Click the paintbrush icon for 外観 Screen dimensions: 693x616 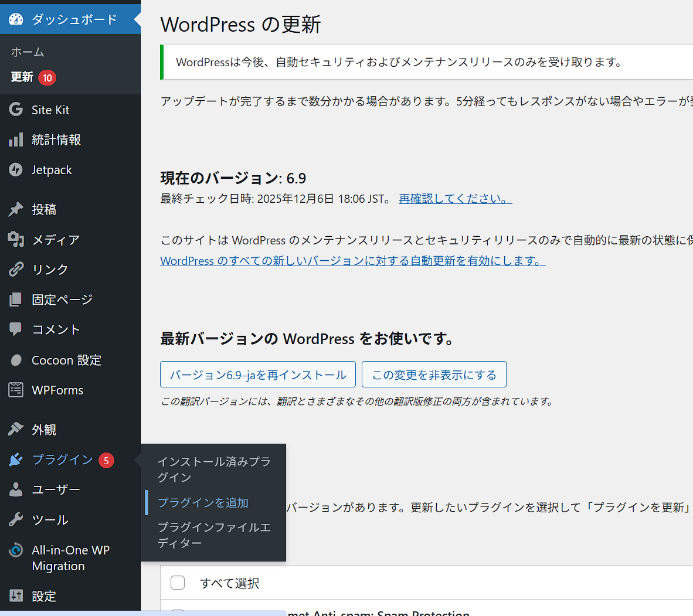tap(16, 430)
